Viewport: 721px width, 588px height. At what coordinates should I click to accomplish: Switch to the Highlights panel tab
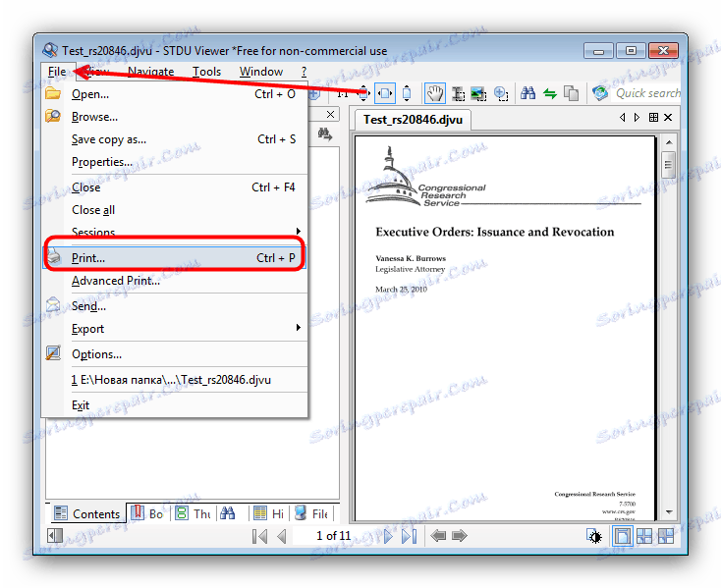coord(269,513)
